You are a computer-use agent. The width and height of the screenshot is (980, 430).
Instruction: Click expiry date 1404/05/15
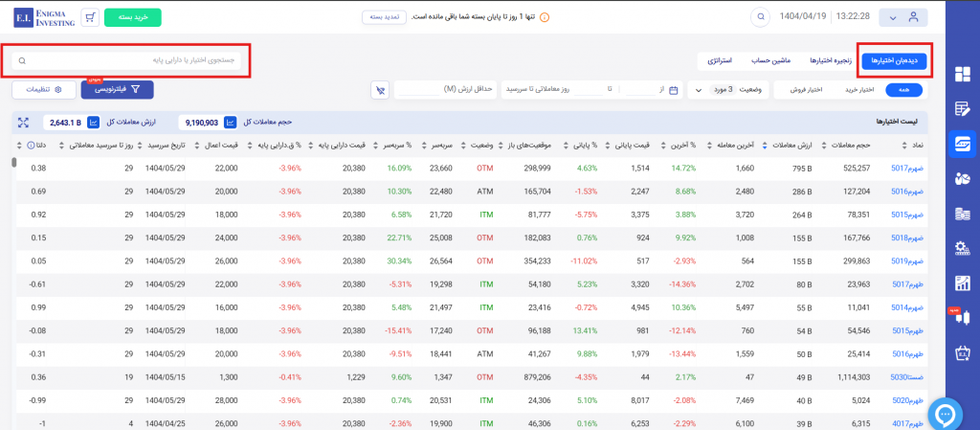click(x=166, y=377)
